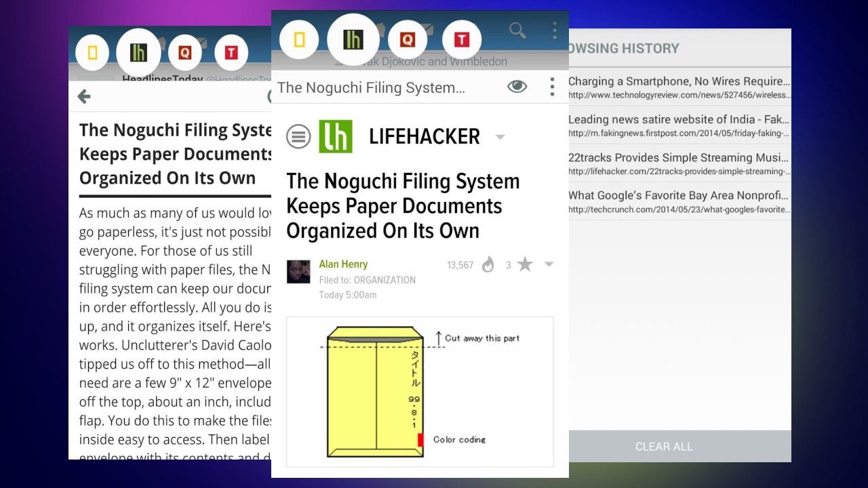Click the technologyreview.com URL in history
Image resolution: width=868 pixels, height=488 pixels.
point(679,96)
